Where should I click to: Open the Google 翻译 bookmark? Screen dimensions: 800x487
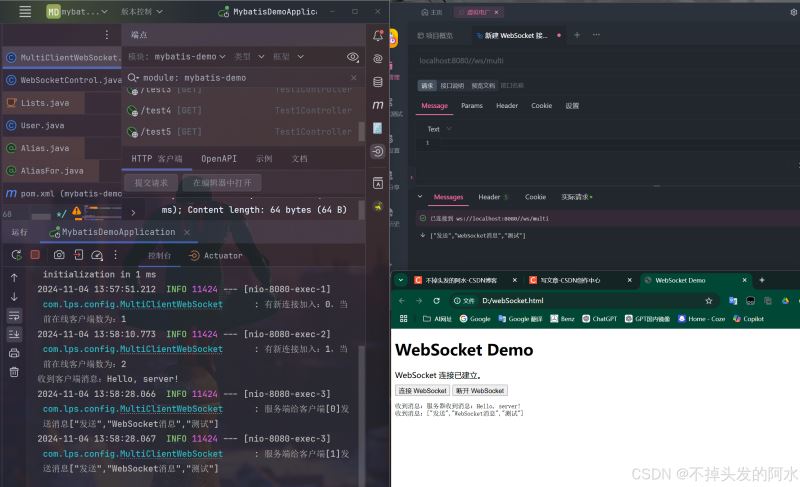520,319
